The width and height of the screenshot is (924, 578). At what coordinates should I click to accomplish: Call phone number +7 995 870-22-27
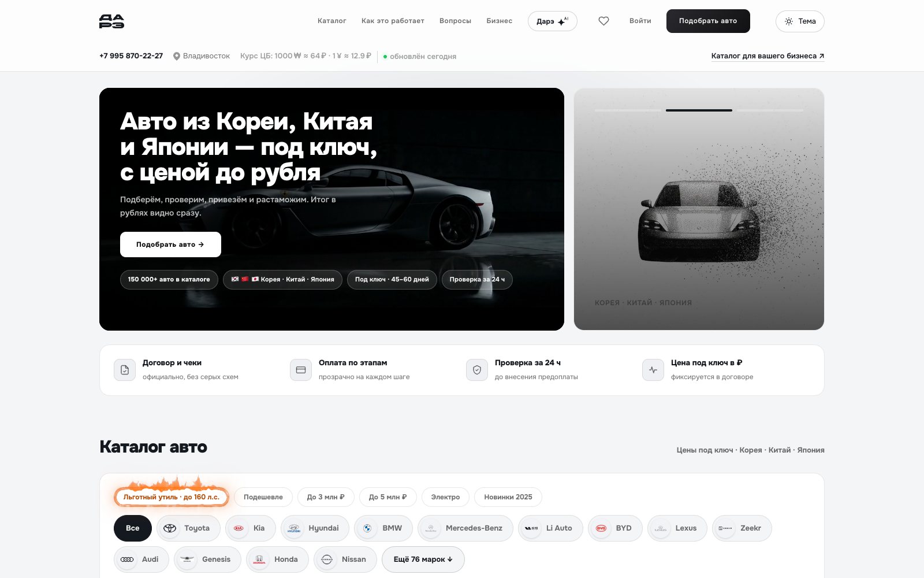131,56
